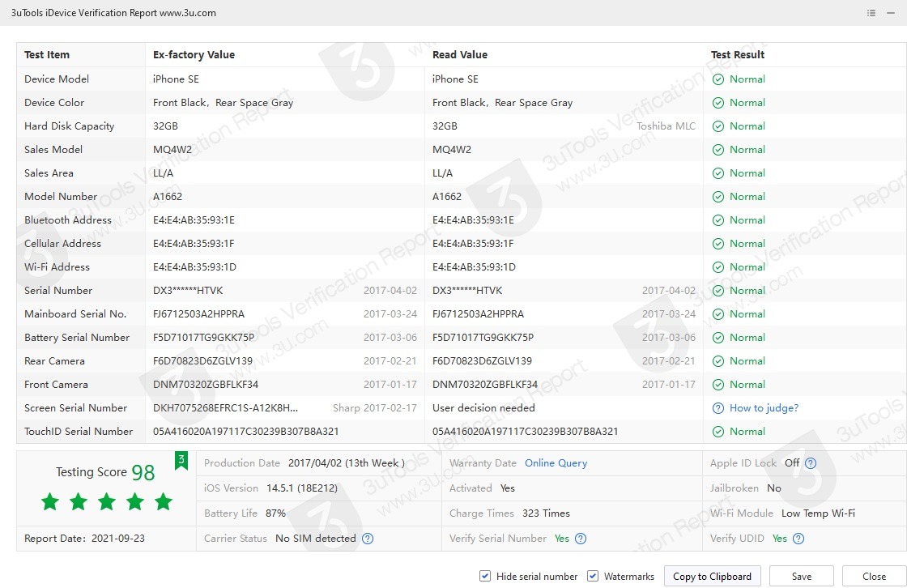Open the help icon next to Verify Serial Number
907x588 pixels.
click(580, 539)
